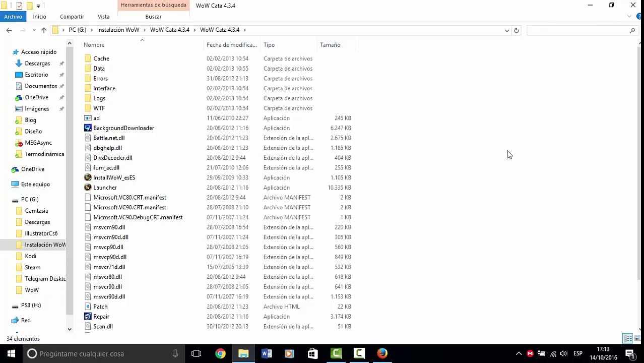Select the BackgroundDownloader application icon
Screen dimensions: 644x363
[x=88, y=128]
